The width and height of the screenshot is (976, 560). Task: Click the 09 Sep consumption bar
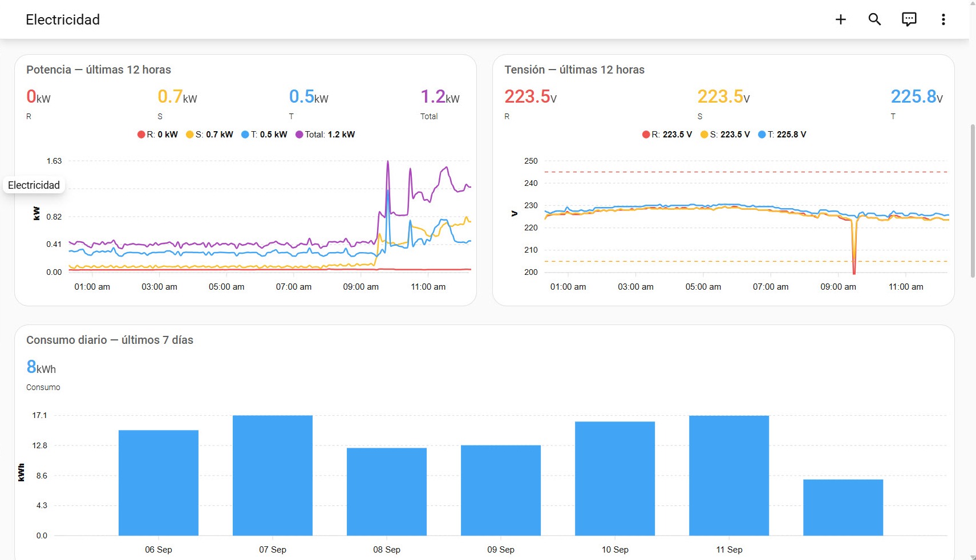pos(501,490)
